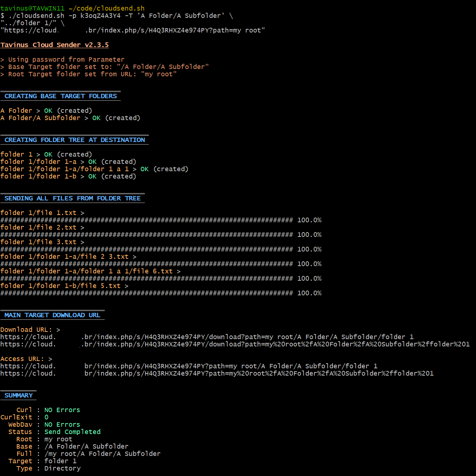476x476 pixels.
Task: Click the '"../folder 1/"' argument line
Action: pyautogui.click(x=32, y=23)
